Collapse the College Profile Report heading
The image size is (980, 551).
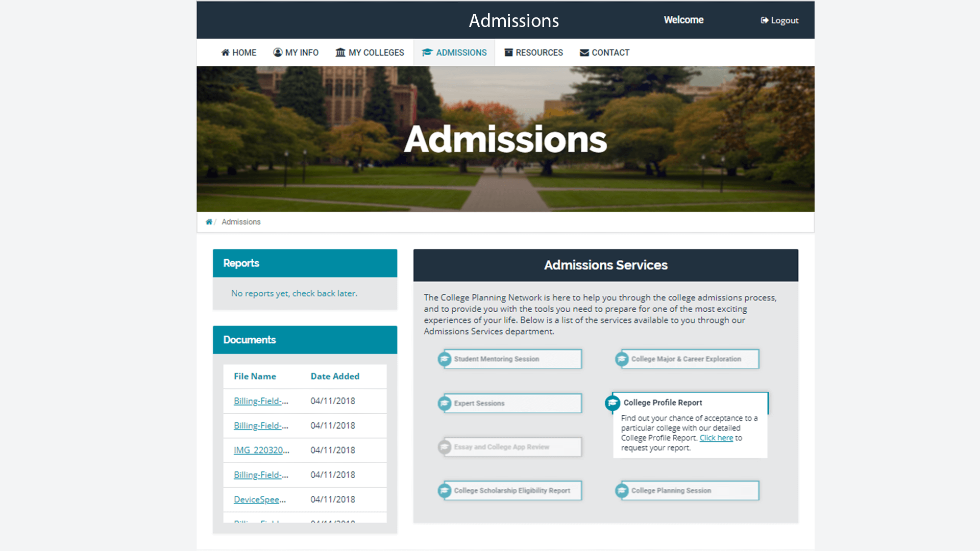point(663,403)
